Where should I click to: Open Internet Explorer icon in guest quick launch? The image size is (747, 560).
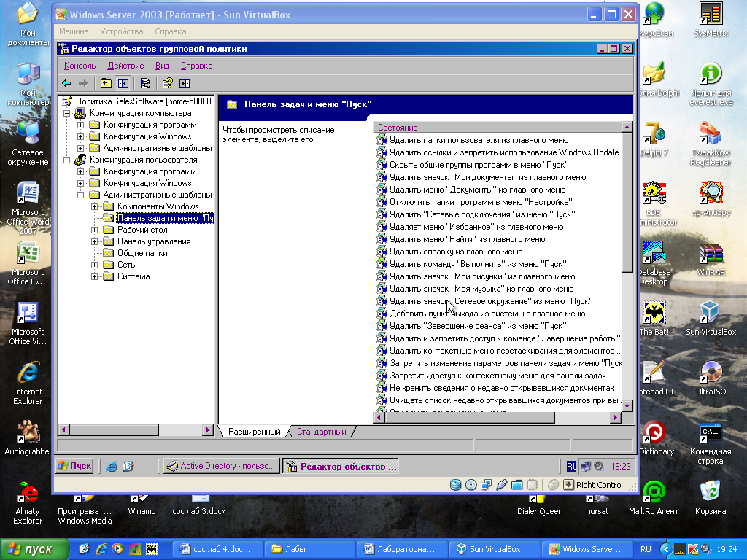click(x=112, y=467)
